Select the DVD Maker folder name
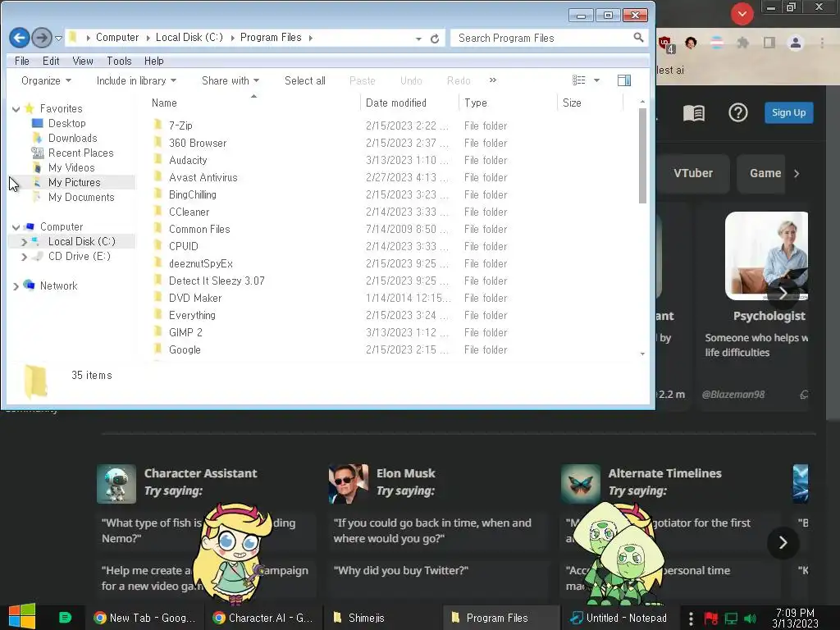Screen dimensions: 840x630 195,298
